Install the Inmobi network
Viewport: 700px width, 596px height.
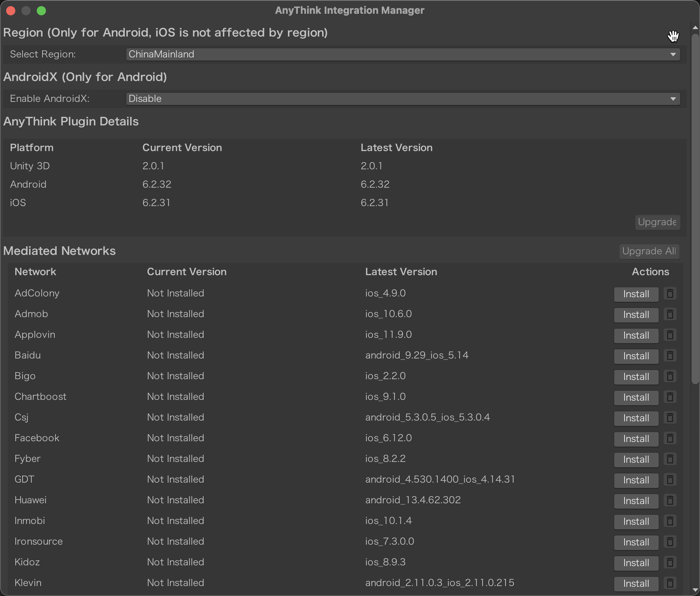(x=636, y=522)
